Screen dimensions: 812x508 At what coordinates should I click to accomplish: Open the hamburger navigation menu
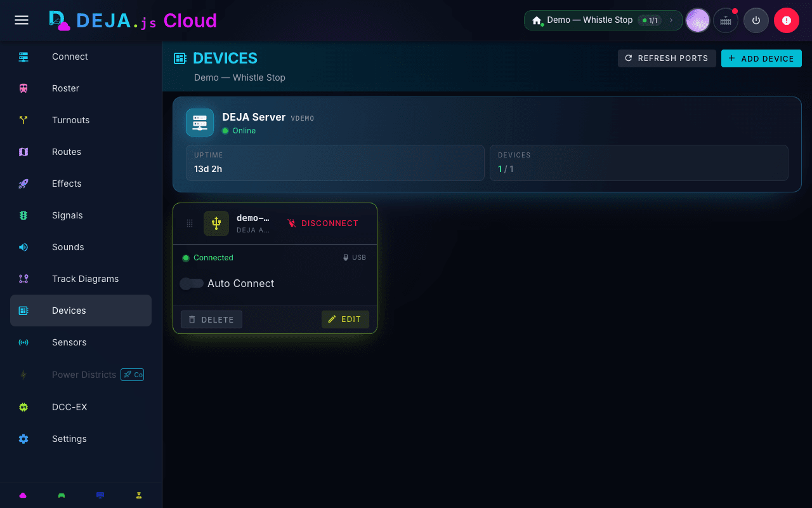(22, 20)
